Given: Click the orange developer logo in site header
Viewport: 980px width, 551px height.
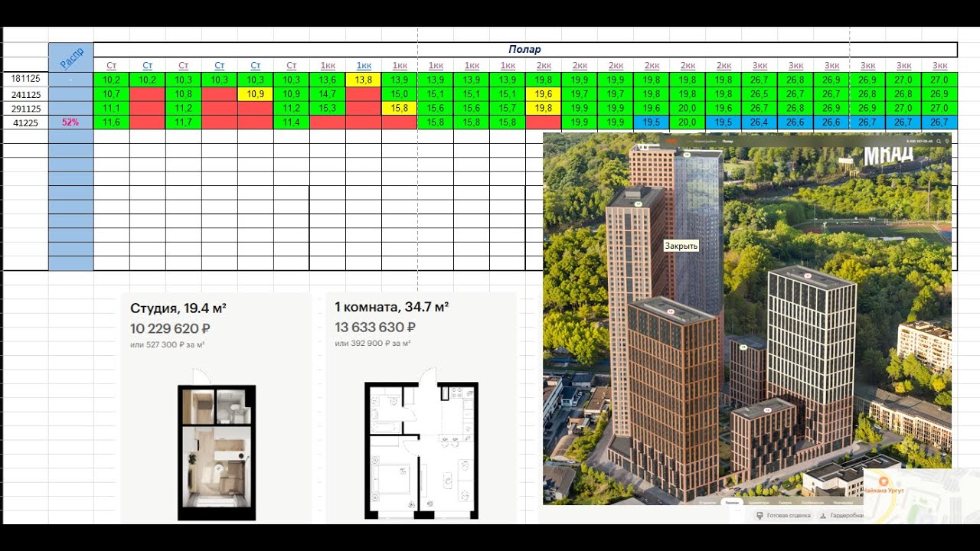Looking at the screenshot, I should coord(671,141).
